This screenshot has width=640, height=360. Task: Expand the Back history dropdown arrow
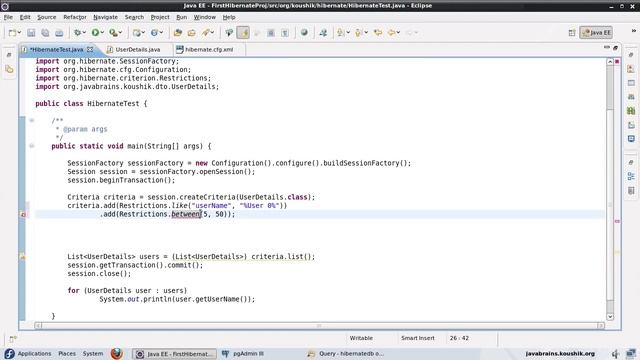coord(398,33)
